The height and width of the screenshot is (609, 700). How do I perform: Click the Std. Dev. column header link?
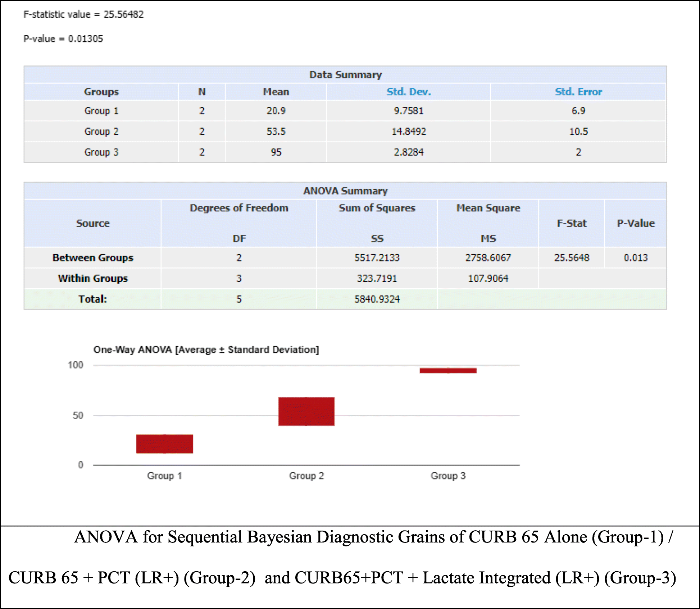409,92
